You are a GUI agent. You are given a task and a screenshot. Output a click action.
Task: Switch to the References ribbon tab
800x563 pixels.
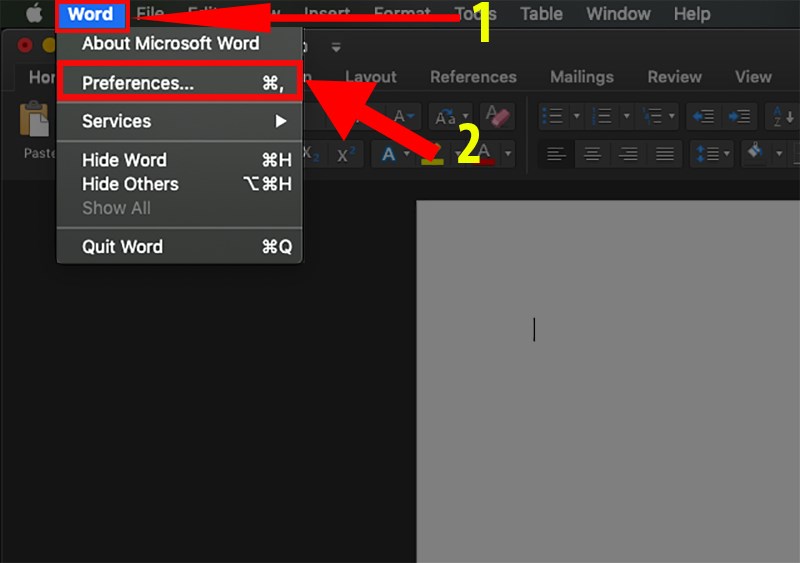pyautogui.click(x=473, y=77)
